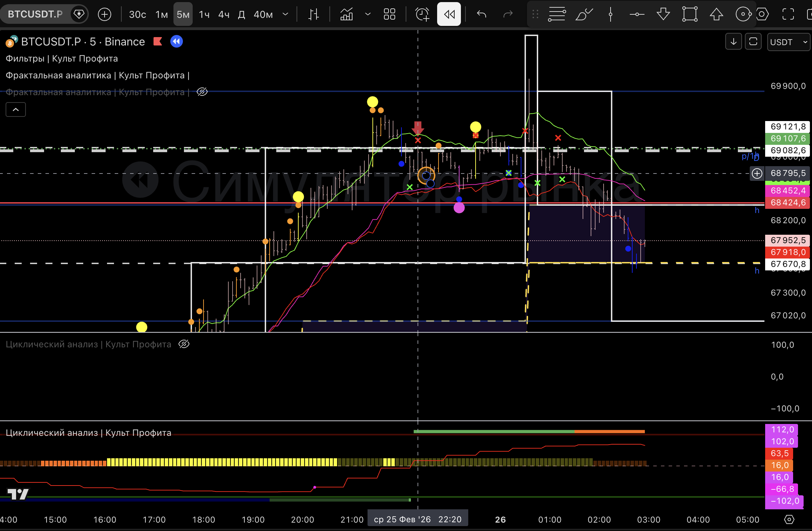The image size is (812, 531).
Task: Switch to the 1ч timeframe
Action: pyautogui.click(x=204, y=14)
